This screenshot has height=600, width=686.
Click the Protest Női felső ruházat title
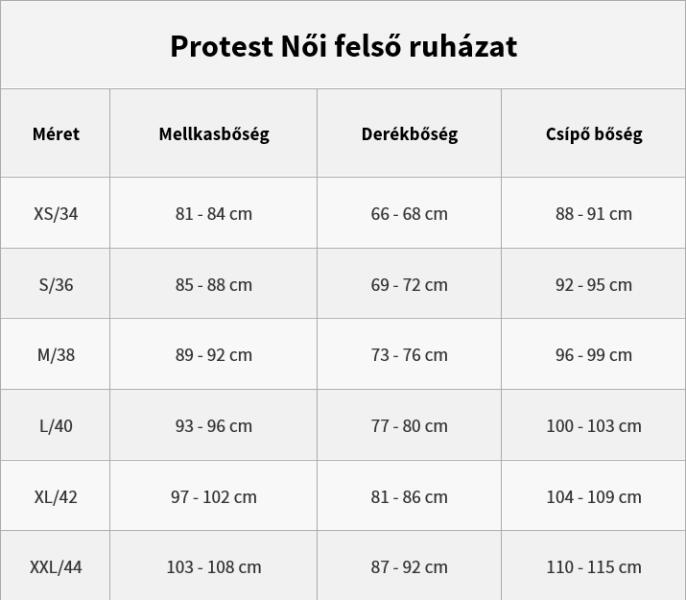[343, 46]
